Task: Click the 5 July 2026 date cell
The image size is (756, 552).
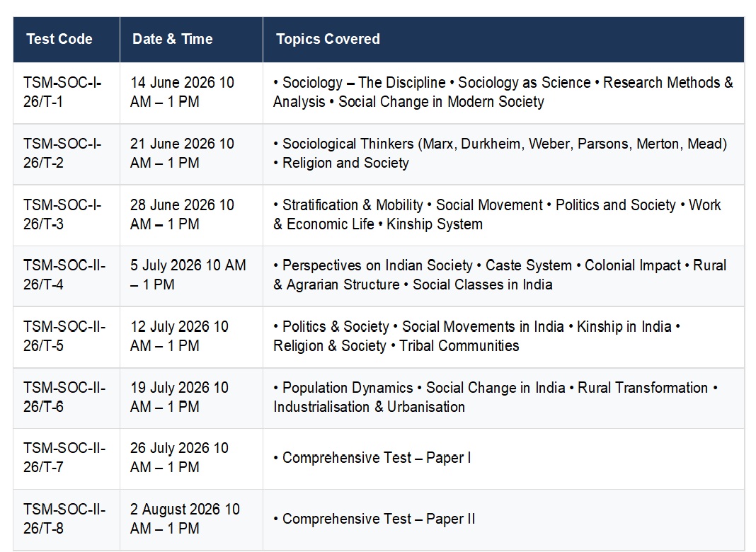Action: [188, 275]
